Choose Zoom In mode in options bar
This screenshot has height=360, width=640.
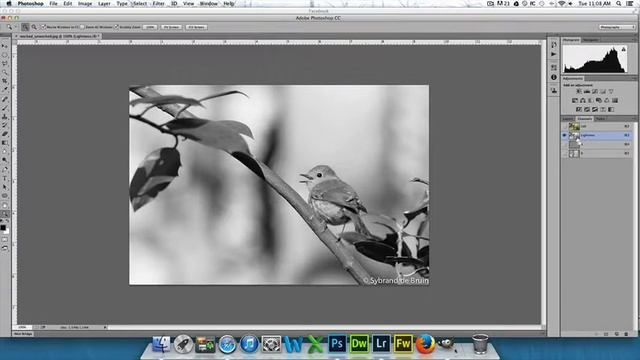coord(25,27)
